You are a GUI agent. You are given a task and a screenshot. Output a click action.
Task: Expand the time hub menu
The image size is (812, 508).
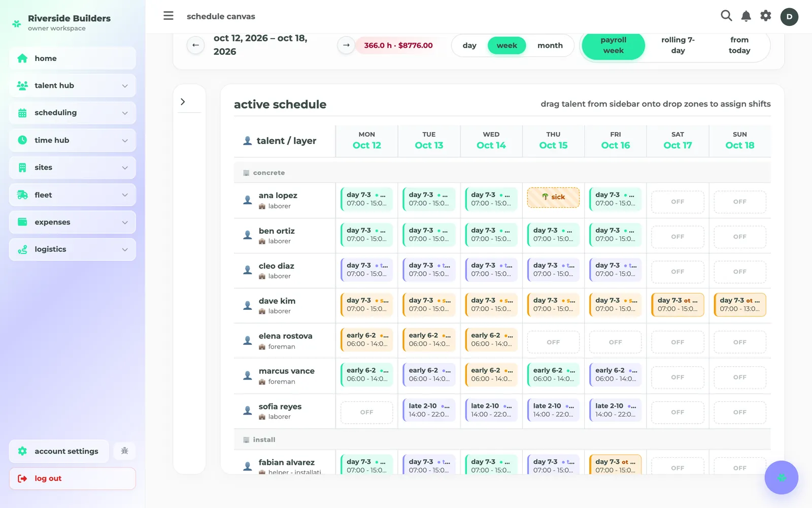click(73, 140)
